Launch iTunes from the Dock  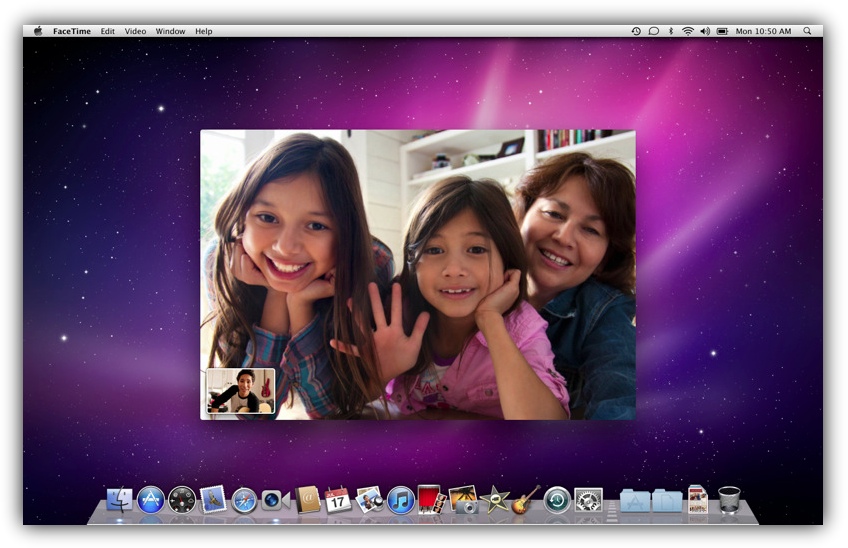coord(401,500)
